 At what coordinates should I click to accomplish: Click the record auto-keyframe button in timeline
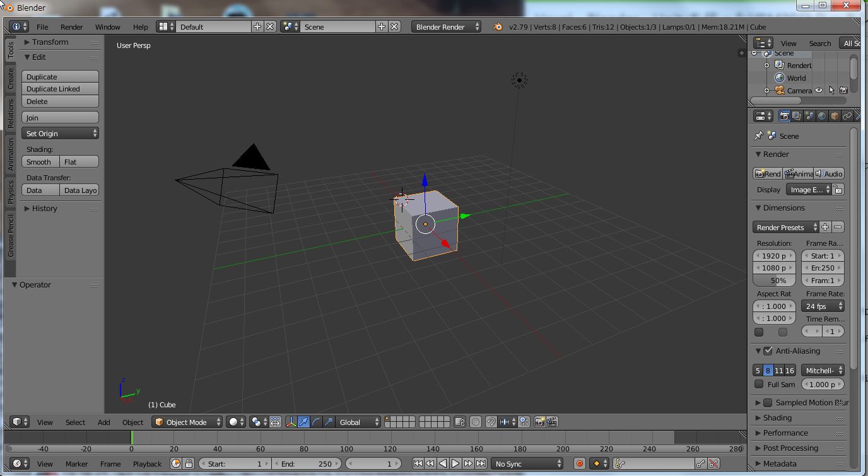click(580, 463)
